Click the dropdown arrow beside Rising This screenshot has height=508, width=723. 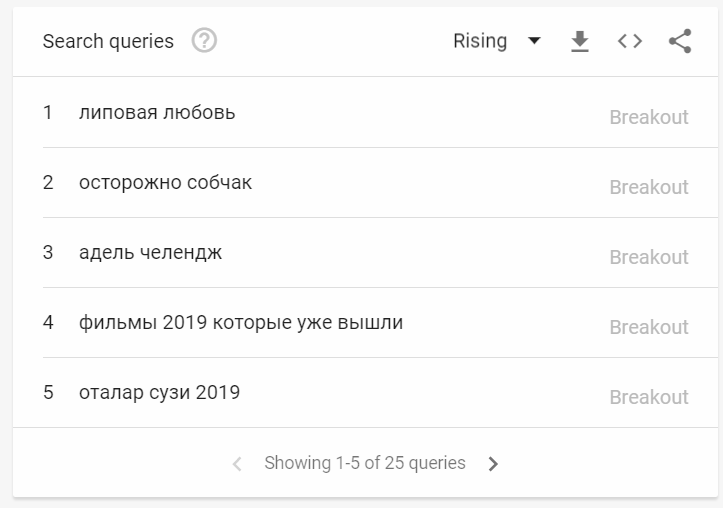click(534, 41)
